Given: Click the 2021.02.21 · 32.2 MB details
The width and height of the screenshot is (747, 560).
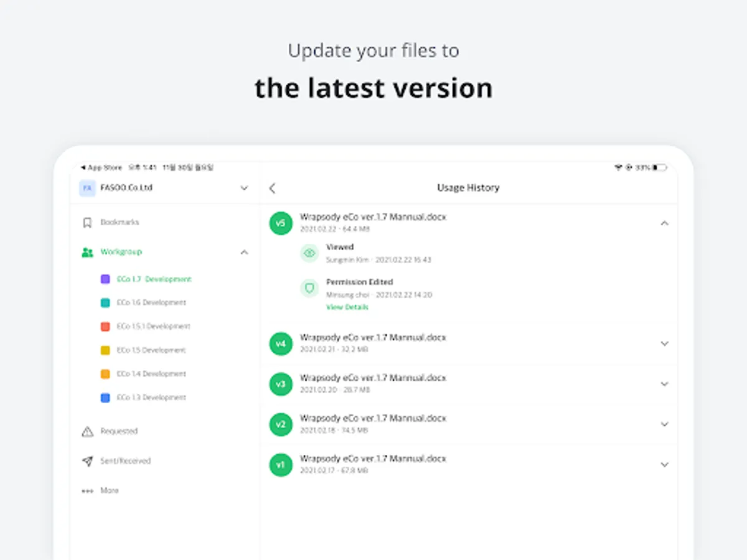Looking at the screenshot, I should click(x=334, y=350).
